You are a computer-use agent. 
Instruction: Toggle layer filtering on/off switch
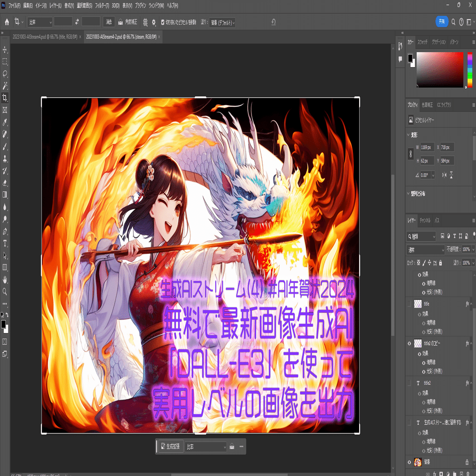point(474,236)
